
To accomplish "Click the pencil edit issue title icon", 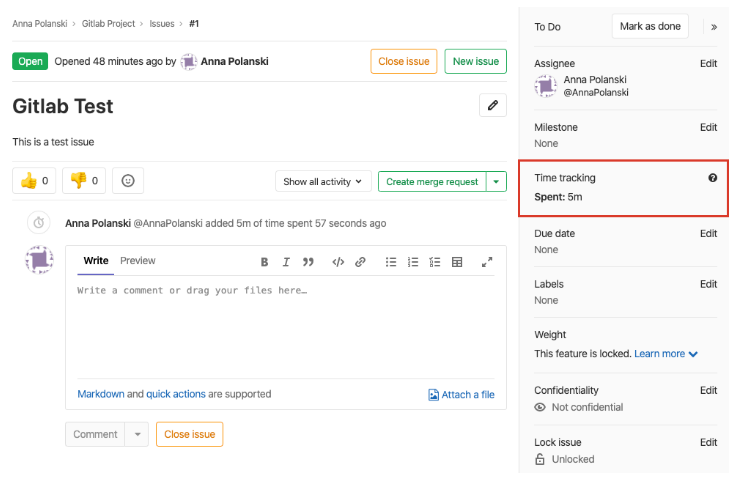I will (x=492, y=105).
